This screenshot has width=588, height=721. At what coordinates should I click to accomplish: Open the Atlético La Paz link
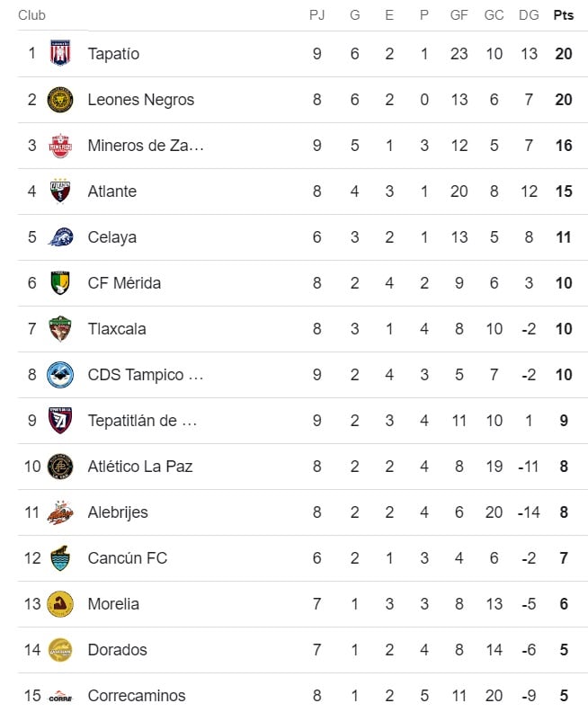140,467
